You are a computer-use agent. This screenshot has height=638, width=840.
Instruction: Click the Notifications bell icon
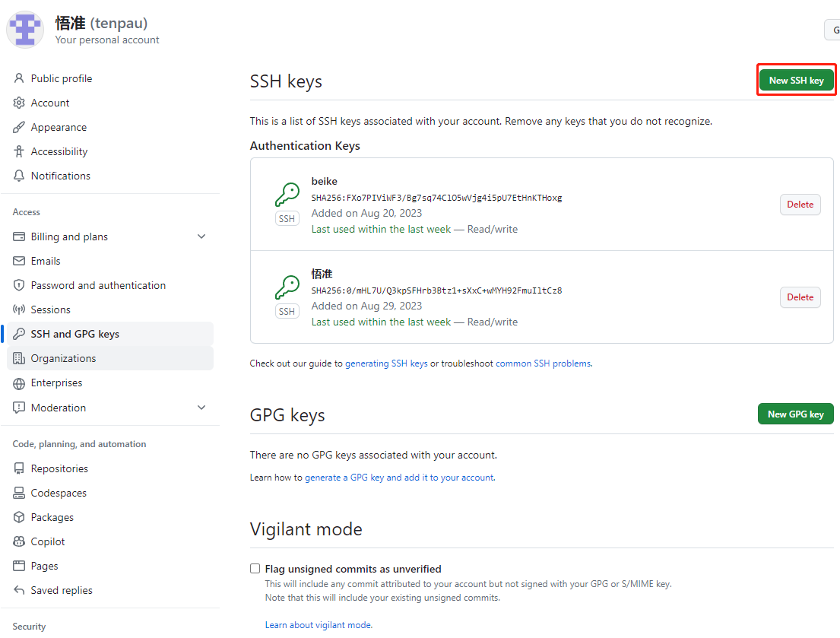[x=19, y=176]
